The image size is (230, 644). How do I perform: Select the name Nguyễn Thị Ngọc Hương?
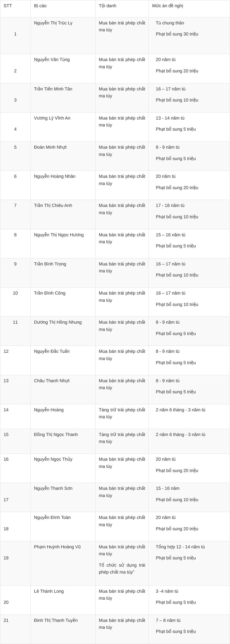[59, 235]
